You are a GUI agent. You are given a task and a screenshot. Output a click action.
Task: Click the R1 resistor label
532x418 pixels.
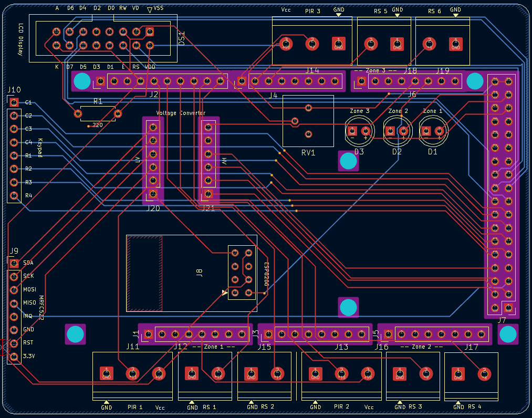click(98, 101)
